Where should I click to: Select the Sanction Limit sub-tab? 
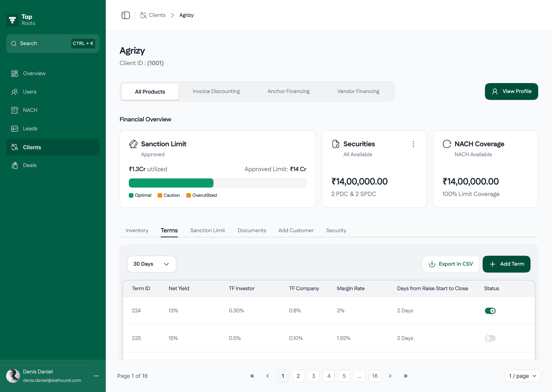click(x=207, y=230)
